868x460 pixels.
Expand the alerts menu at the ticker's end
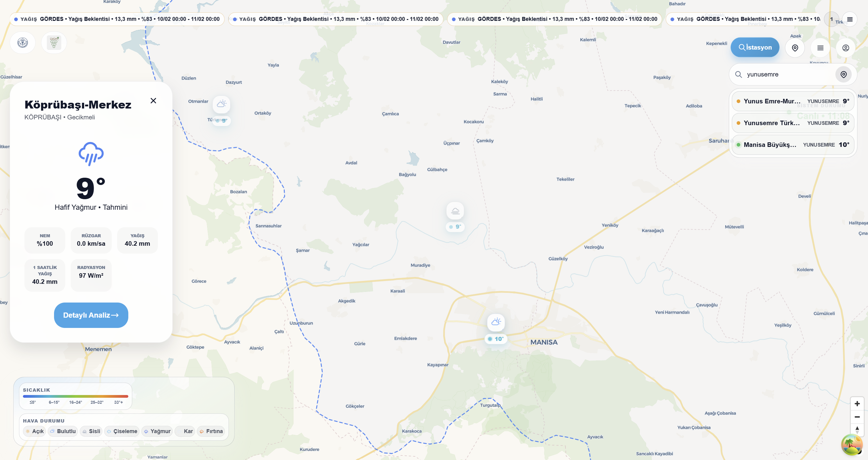850,19
